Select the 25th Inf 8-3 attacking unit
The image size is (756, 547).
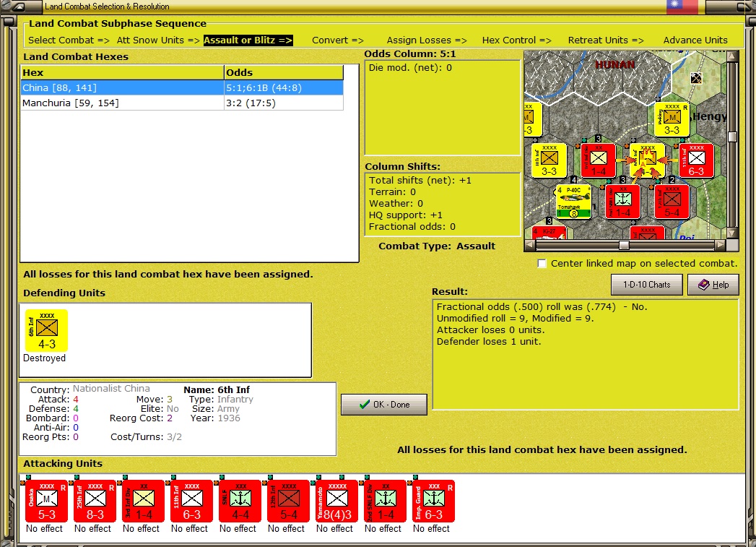pos(95,501)
